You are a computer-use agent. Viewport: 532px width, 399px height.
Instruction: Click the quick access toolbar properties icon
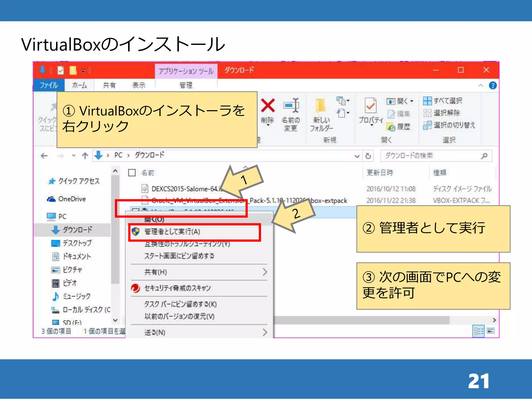61,70
